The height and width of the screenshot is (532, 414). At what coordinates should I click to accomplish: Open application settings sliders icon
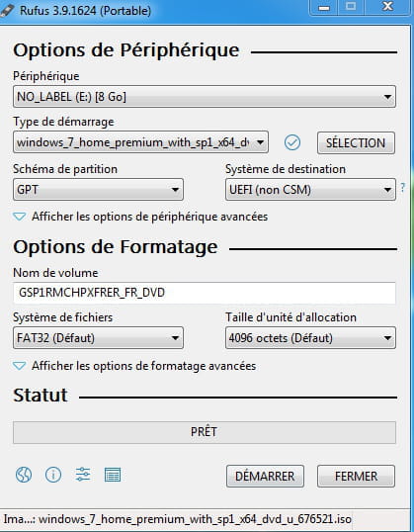(83, 475)
